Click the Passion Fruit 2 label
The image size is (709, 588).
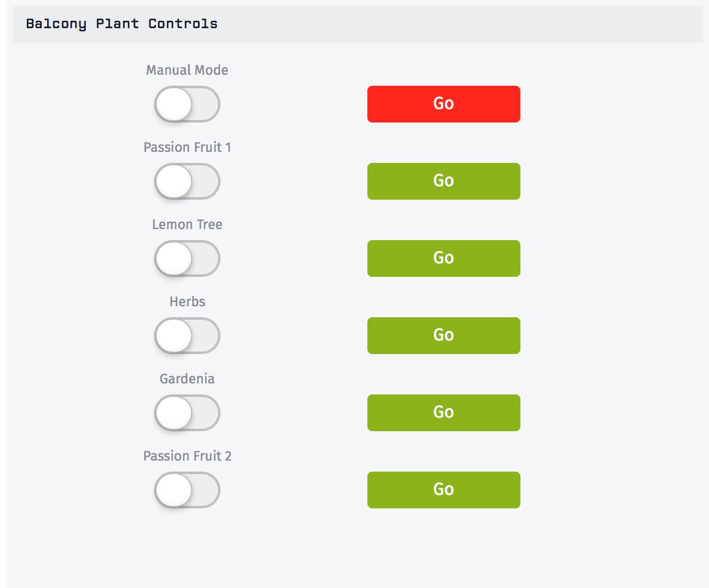click(x=187, y=456)
